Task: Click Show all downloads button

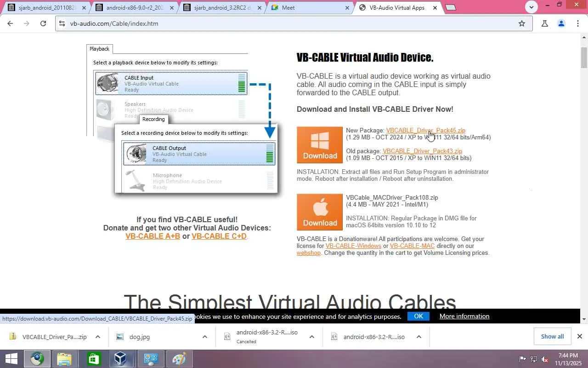Action: [x=552, y=336]
